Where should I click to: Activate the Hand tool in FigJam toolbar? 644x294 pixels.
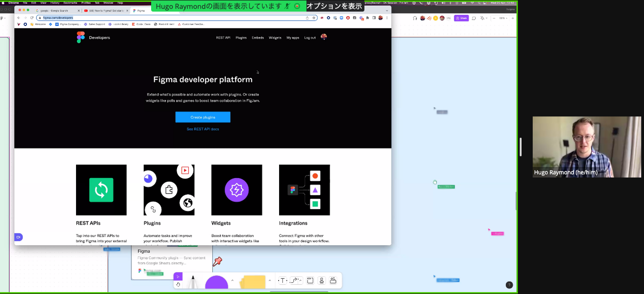[x=178, y=285]
